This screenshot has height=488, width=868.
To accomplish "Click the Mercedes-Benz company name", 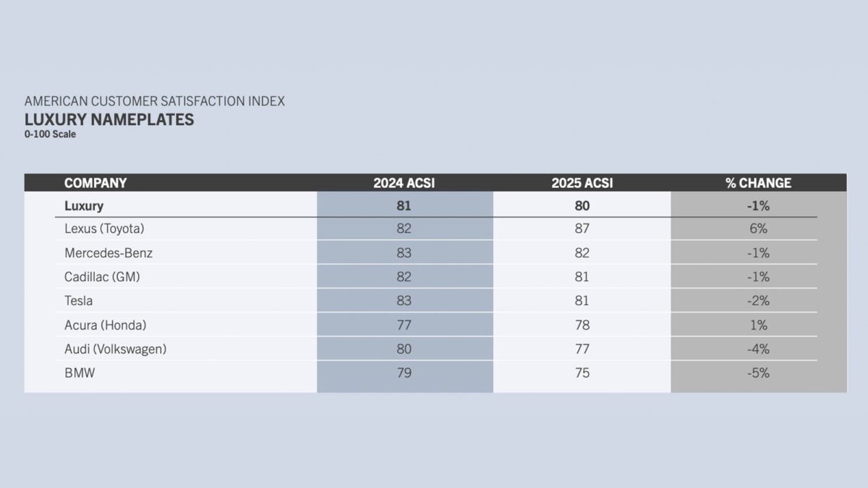I will [109, 253].
